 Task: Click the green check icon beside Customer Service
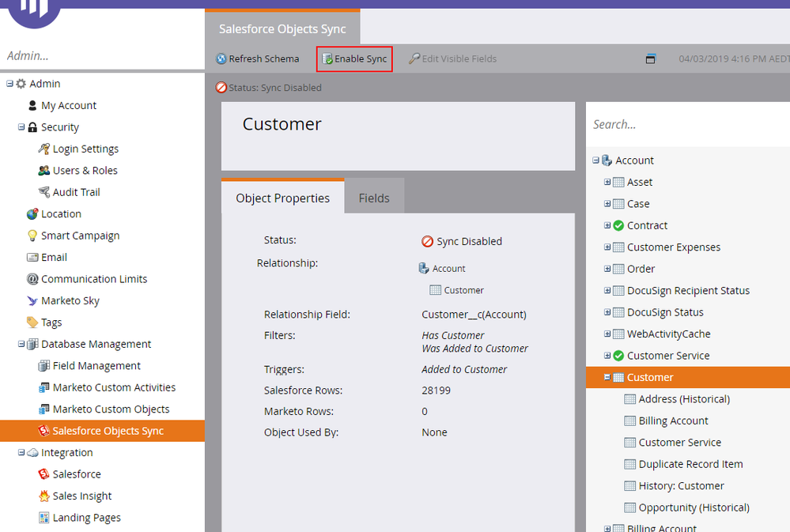(618, 356)
